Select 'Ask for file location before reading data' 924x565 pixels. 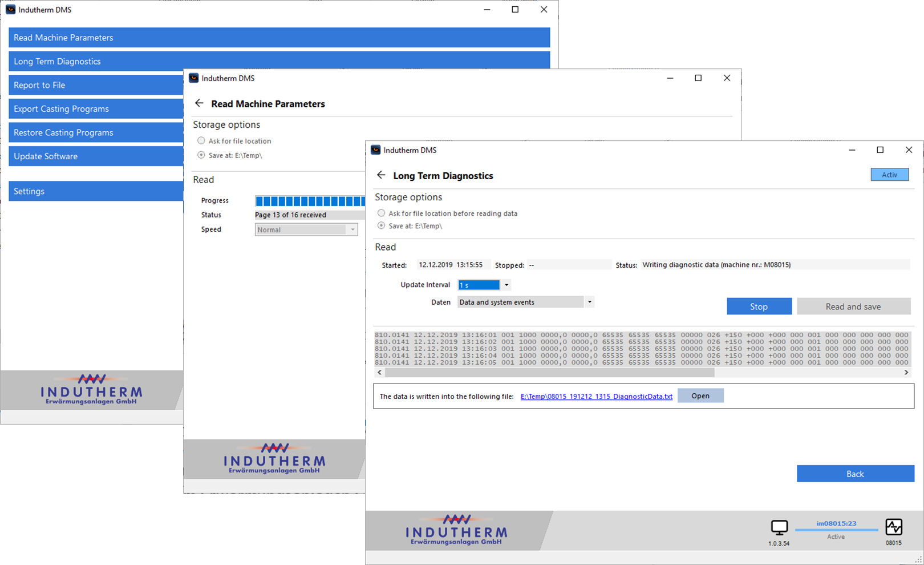coord(382,213)
